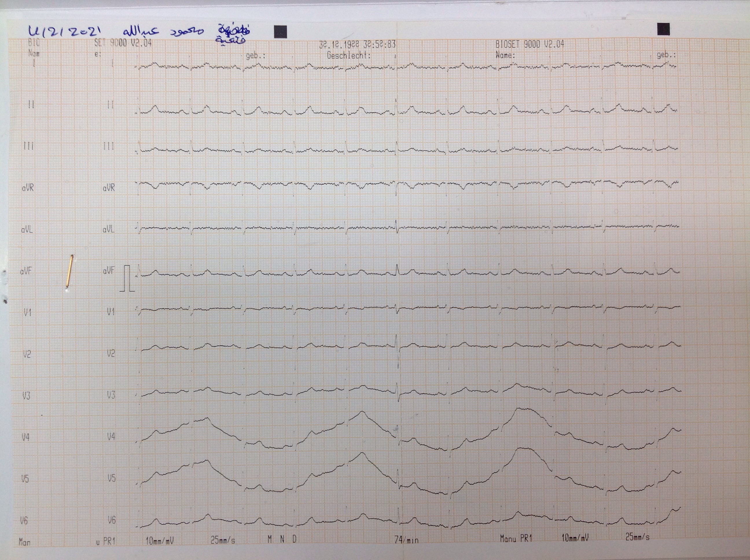Click the black square beside the handwritten name
The height and width of the screenshot is (560, 750).
pyautogui.click(x=280, y=32)
